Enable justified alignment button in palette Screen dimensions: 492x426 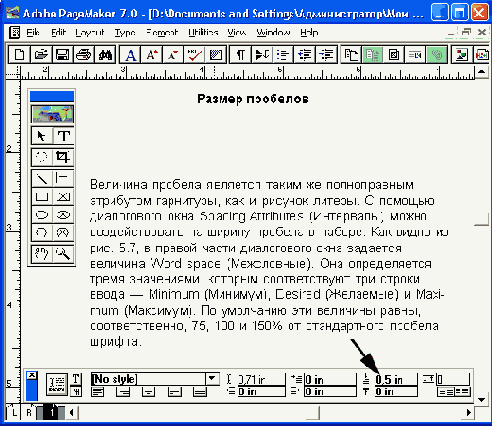[x=200, y=392]
